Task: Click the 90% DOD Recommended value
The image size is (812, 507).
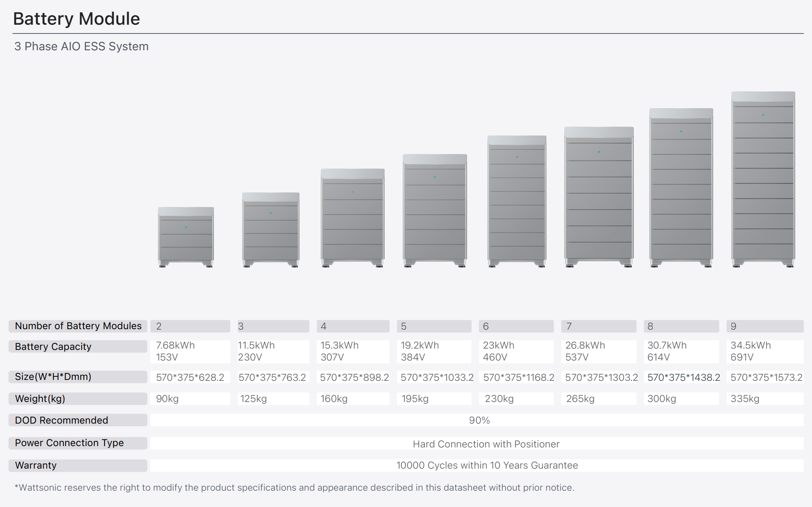Action: point(479,421)
